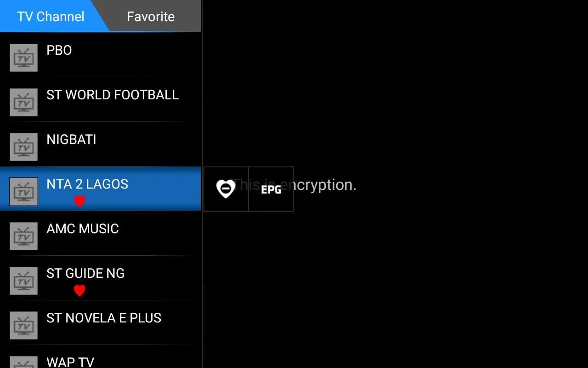The width and height of the screenshot is (588, 368).
Task: Open the EPG program guide
Action: coord(271,189)
